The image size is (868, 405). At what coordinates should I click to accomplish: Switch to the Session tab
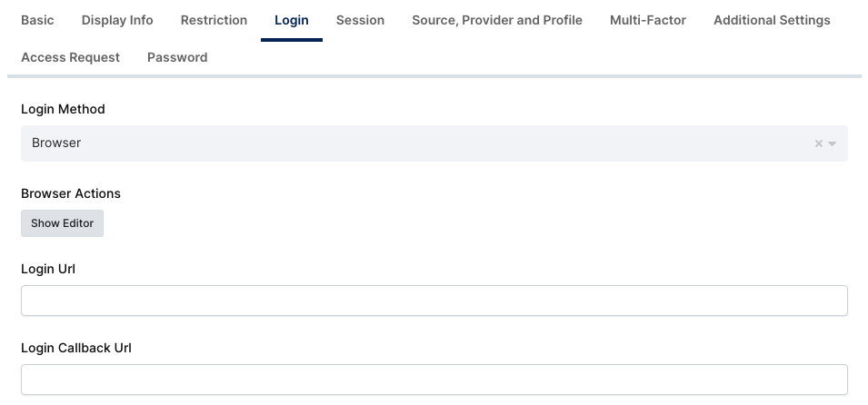coord(360,20)
